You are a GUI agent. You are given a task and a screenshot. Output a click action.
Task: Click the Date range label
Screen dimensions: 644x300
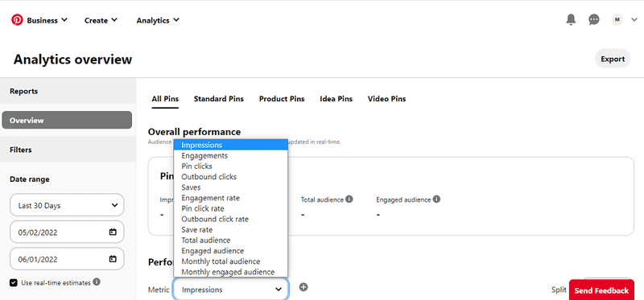[x=30, y=179]
